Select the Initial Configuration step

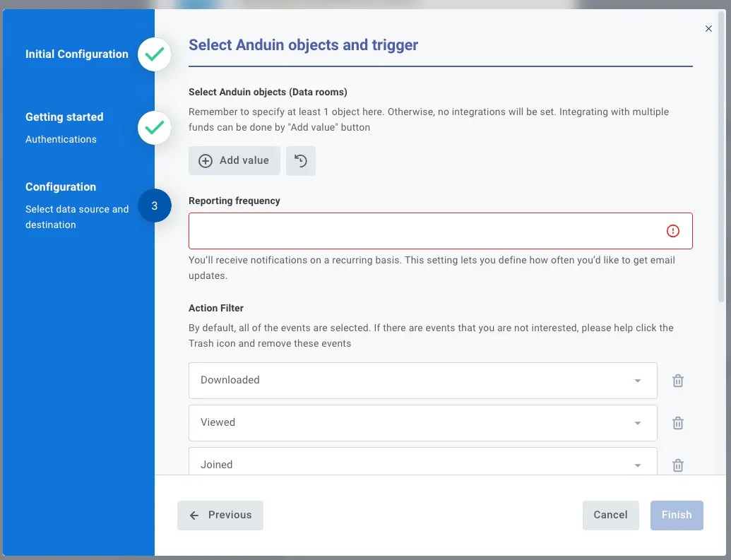pos(76,54)
